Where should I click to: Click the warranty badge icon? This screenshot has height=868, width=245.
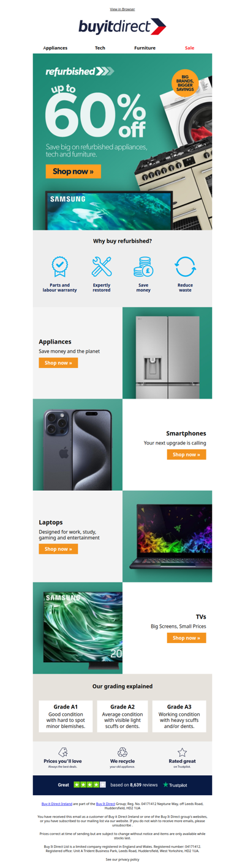(x=59, y=267)
